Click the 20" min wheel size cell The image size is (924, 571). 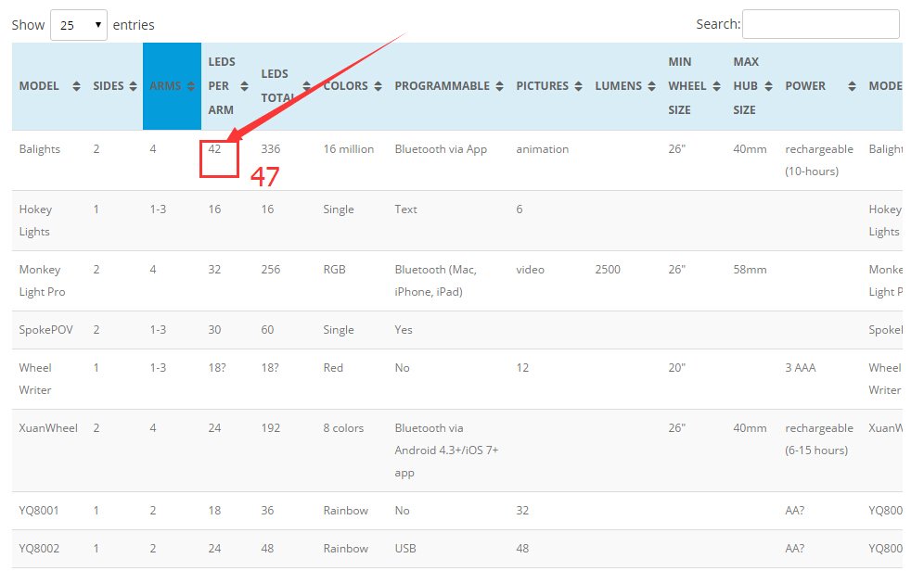tap(676, 367)
